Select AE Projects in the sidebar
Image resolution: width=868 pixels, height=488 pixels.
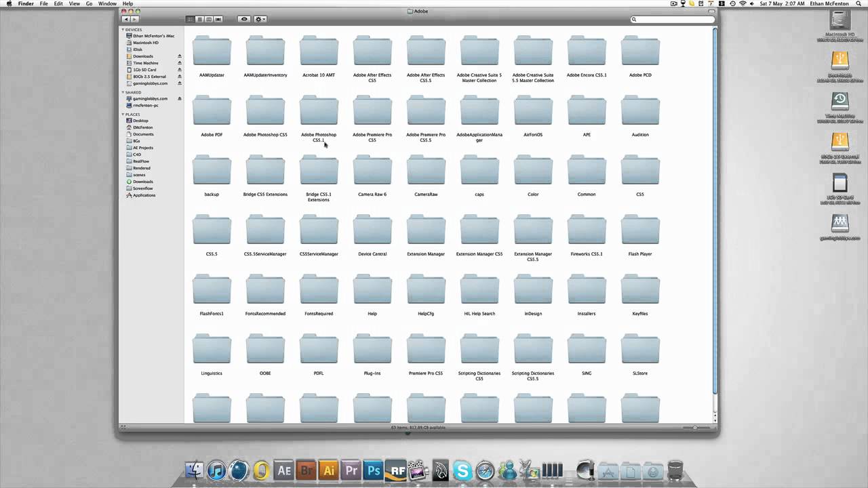pyautogui.click(x=143, y=148)
